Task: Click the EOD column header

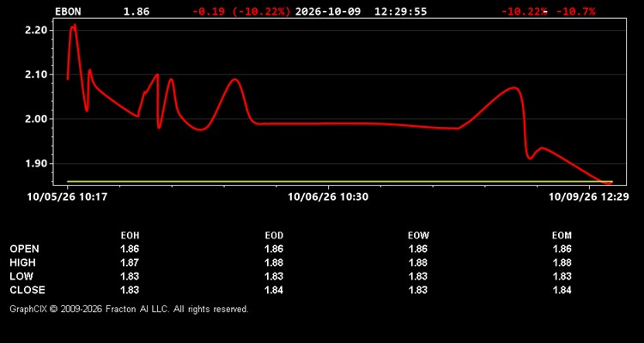Action: click(x=274, y=236)
